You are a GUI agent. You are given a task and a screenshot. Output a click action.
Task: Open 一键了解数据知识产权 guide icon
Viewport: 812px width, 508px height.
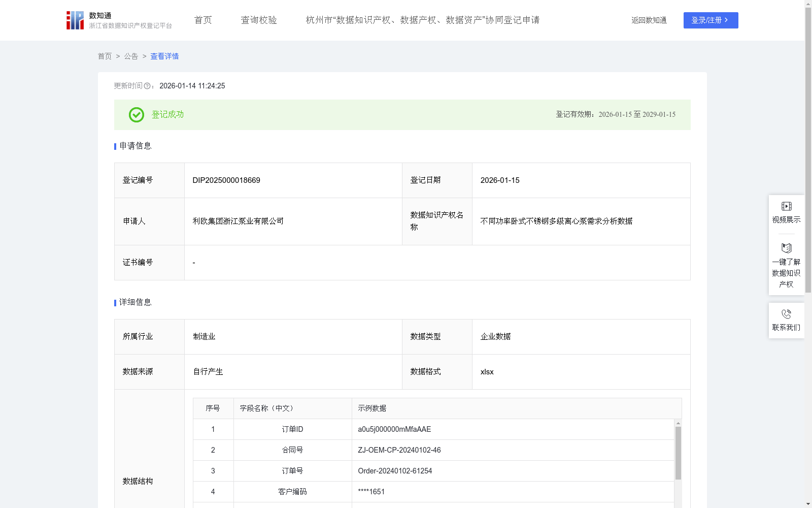pyautogui.click(x=786, y=248)
